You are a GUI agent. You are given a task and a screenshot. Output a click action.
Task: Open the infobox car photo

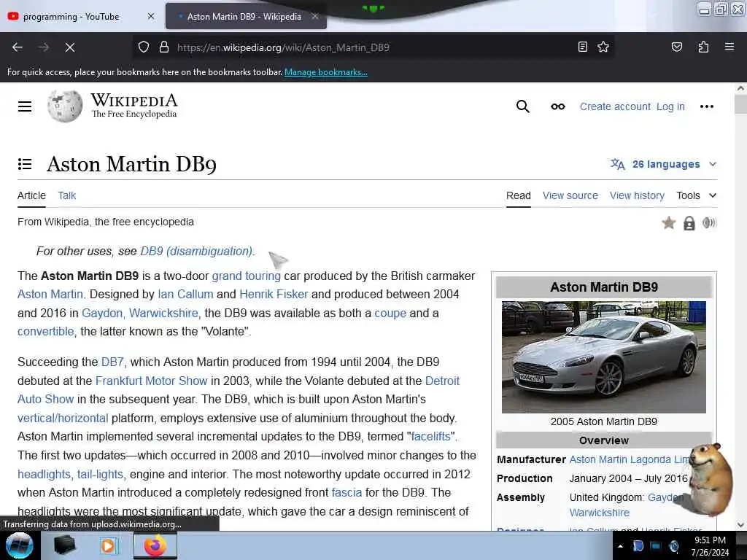603,357
